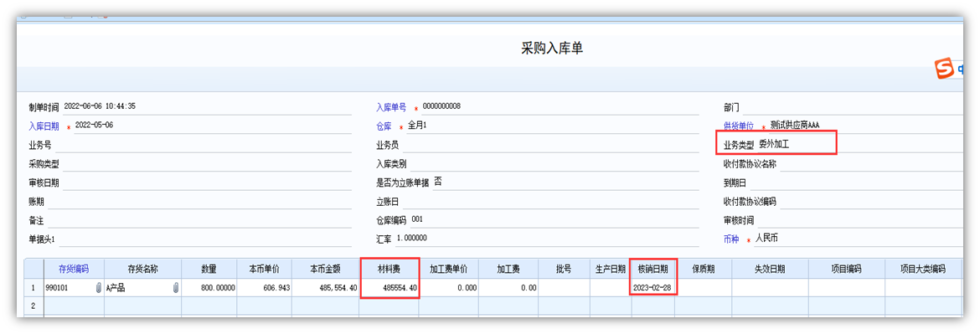Screen dimensions: 980x334
Task: Edit the 入库日期 value 2022-05-06
Action: (x=212, y=126)
